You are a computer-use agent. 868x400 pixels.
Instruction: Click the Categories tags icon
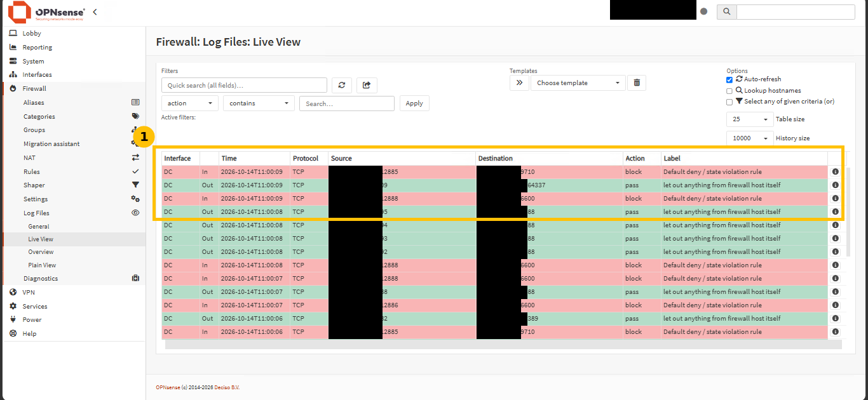(x=135, y=116)
